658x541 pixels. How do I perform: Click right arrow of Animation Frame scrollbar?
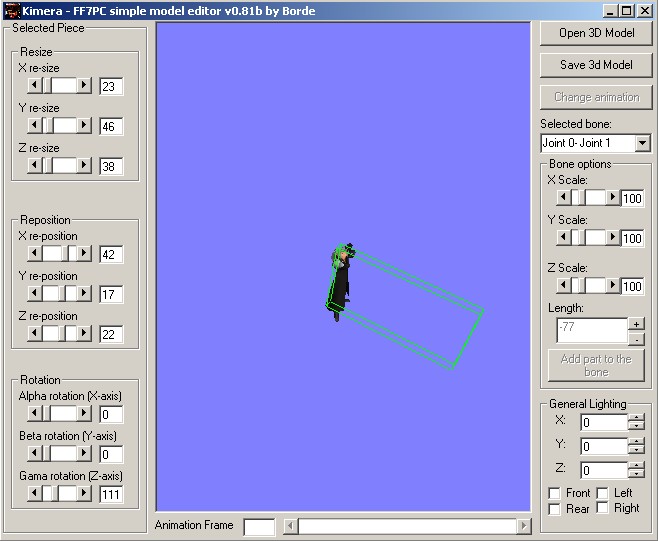(x=523, y=526)
